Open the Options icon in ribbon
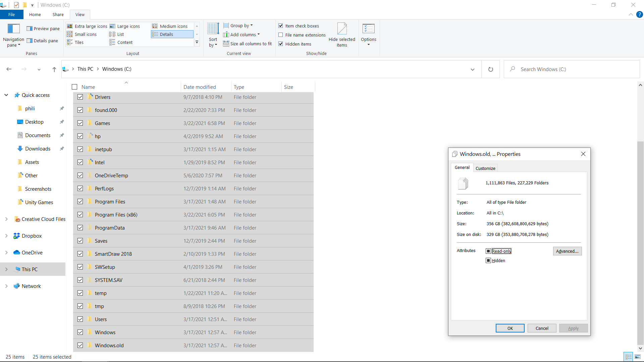Viewport: 644px width, 362px height. click(x=368, y=29)
